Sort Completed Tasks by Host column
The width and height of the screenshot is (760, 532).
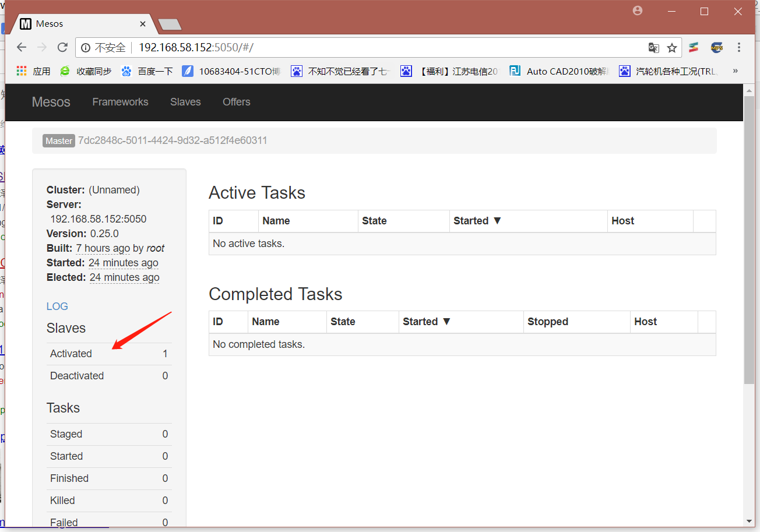[664, 322]
